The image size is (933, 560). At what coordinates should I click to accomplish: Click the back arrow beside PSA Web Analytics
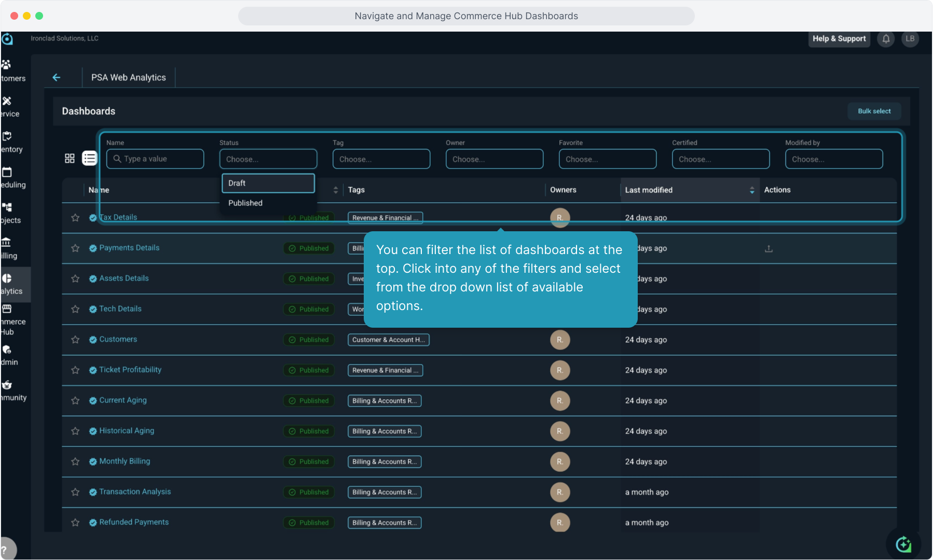57,77
